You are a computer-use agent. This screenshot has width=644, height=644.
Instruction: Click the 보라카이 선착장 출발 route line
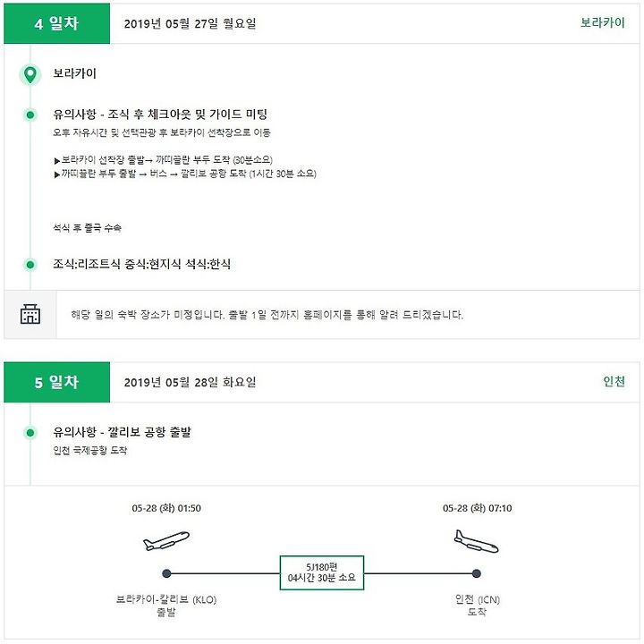click(163, 160)
